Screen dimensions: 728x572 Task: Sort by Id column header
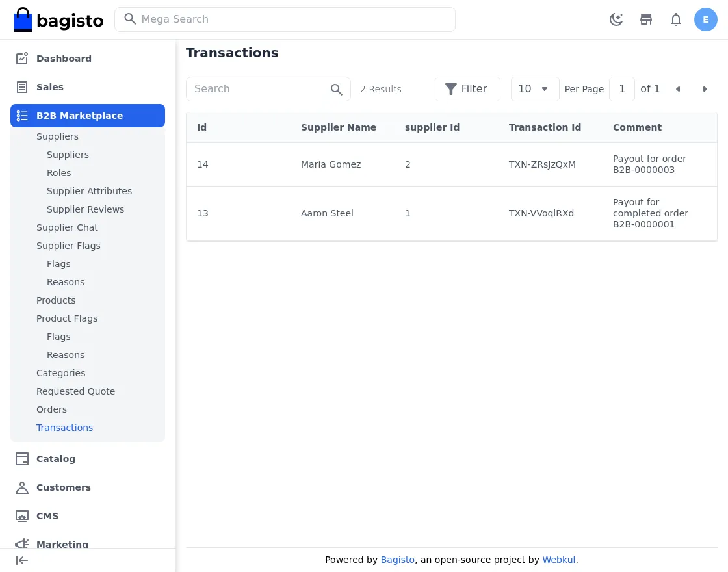(202, 127)
